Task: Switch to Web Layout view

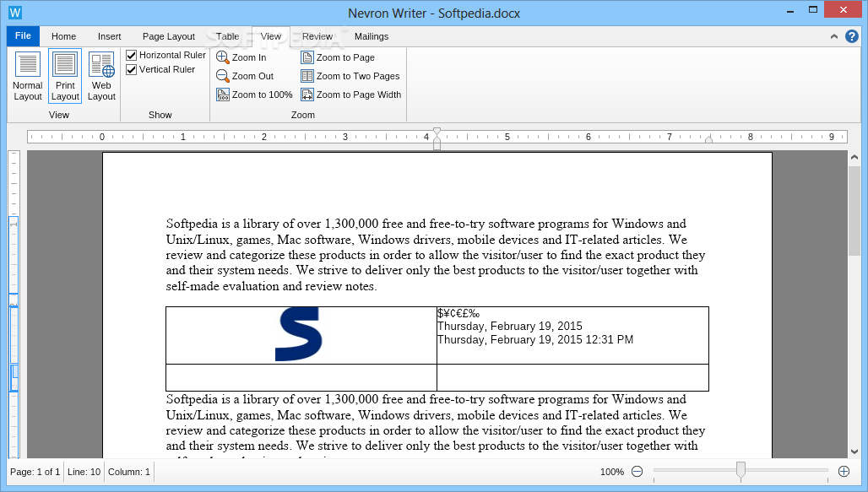Action: 101,76
